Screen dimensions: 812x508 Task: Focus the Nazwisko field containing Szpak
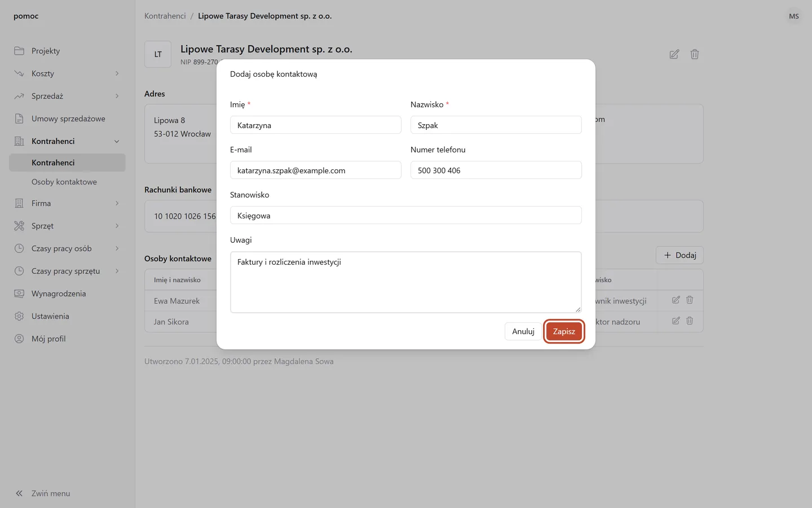point(496,125)
